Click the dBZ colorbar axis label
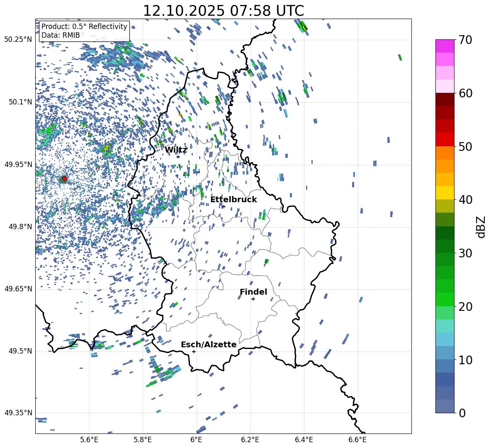Image resolution: width=491 pixels, height=448 pixels. pos(481,227)
